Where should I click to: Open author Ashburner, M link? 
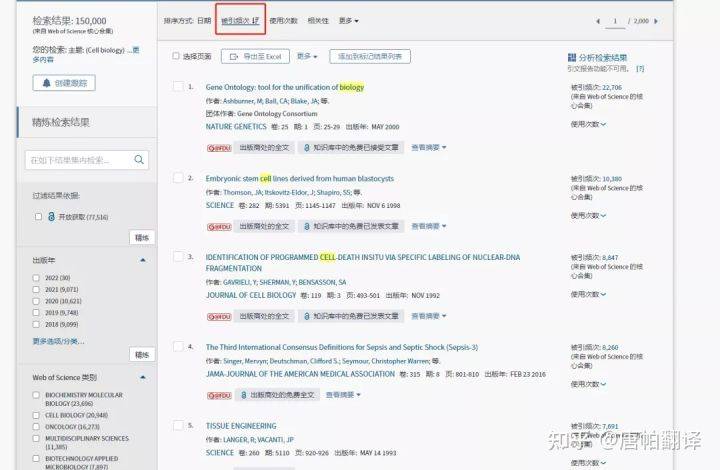click(242, 101)
